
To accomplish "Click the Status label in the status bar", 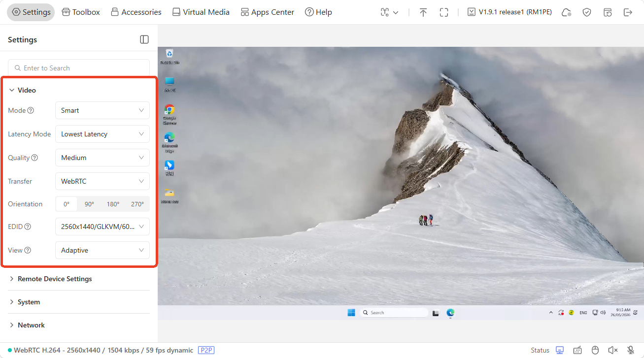I will pyautogui.click(x=540, y=350).
